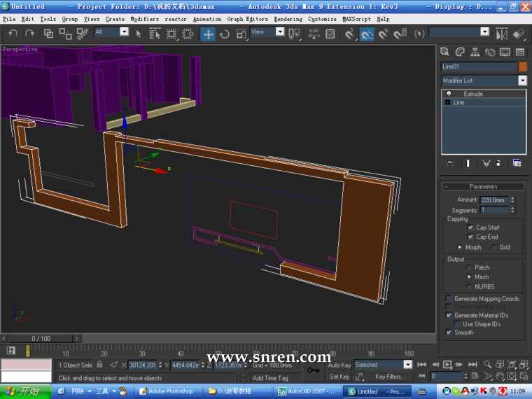This screenshot has height=399, width=532.
Task: Click the Key Filters button
Action: (389, 377)
